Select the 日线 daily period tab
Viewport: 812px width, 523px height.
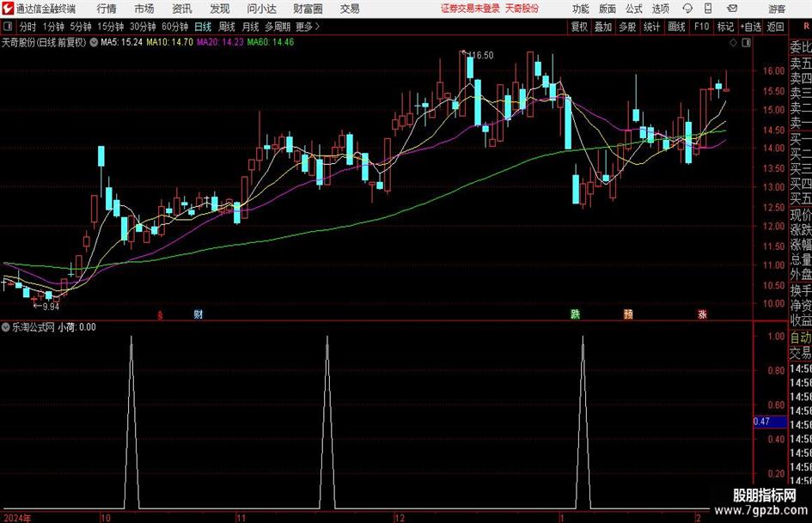pyautogui.click(x=203, y=27)
